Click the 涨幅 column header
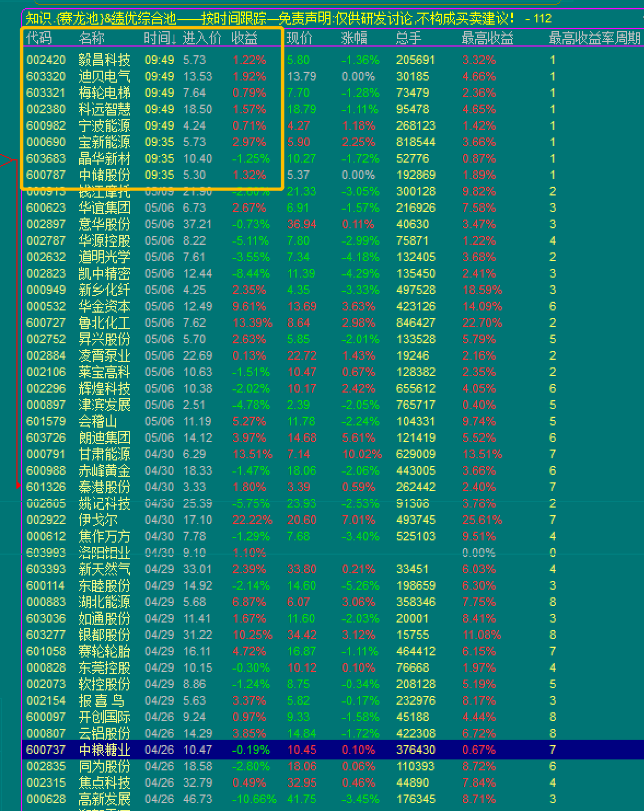 click(354, 38)
